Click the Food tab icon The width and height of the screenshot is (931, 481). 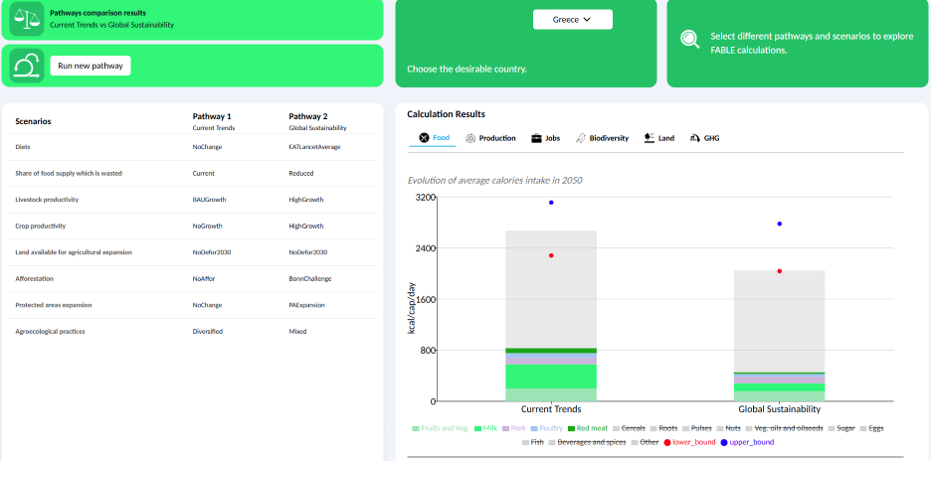[x=424, y=138]
